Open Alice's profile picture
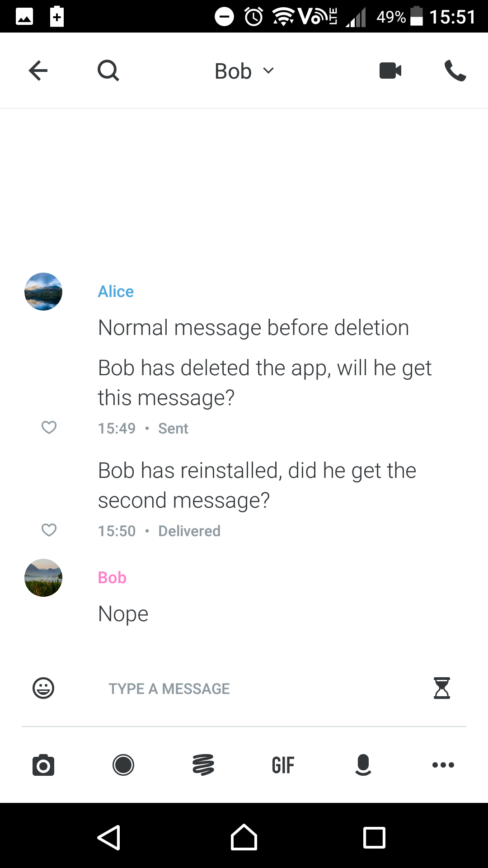Image resolution: width=488 pixels, height=868 pixels. [x=43, y=292]
